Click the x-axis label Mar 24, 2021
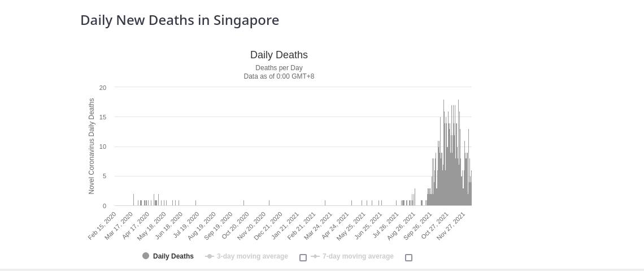The height and width of the screenshot is (271, 644). point(318,226)
